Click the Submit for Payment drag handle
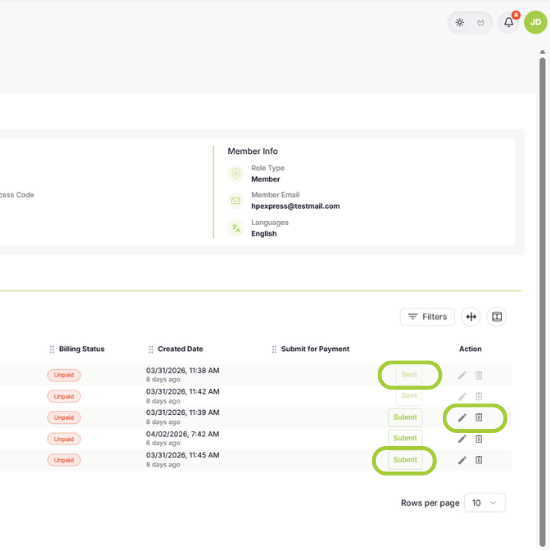This screenshot has width=550, height=550. [274, 349]
